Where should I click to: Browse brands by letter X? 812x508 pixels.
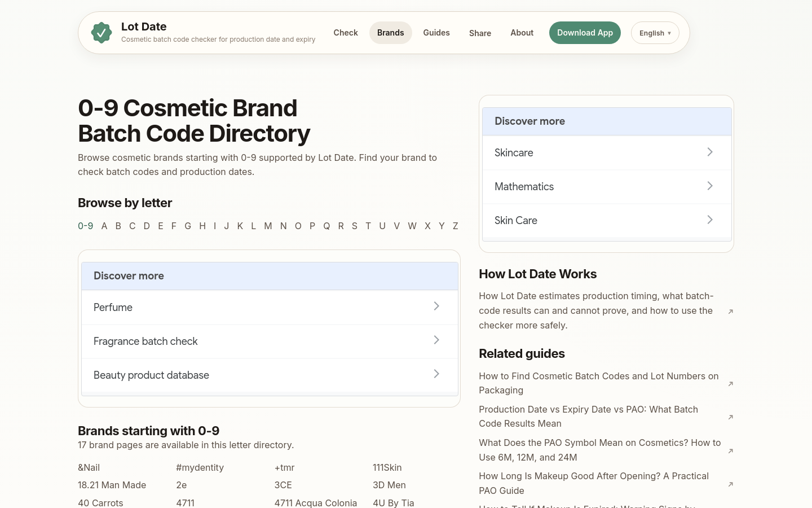coord(427,226)
